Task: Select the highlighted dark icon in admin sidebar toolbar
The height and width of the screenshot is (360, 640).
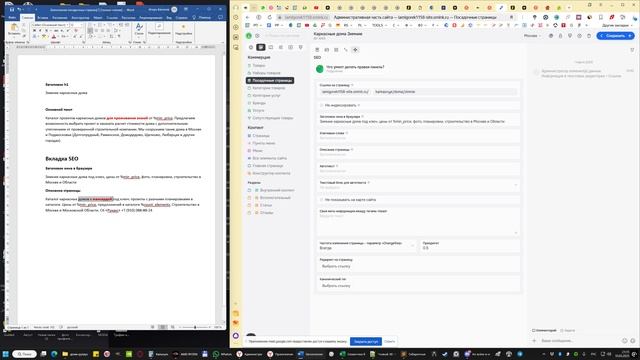Action: pos(261,47)
